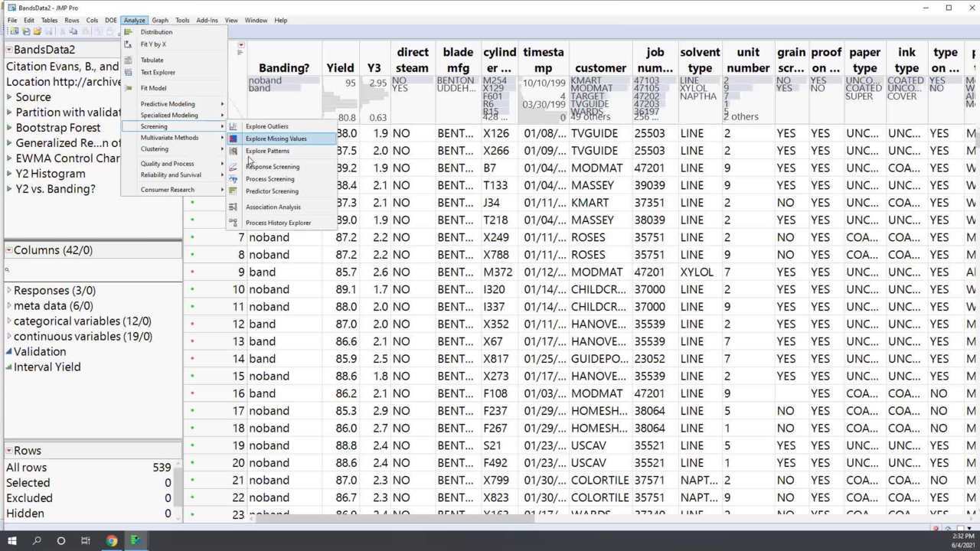The image size is (980, 551).
Task: Open Google Chrome from the taskbar
Action: pos(112,540)
